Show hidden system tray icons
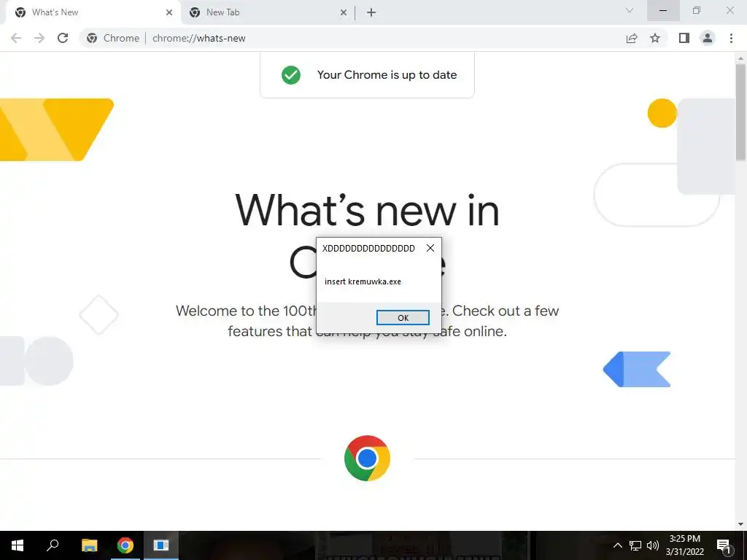This screenshot has width=747, height=560. point(617,545)
